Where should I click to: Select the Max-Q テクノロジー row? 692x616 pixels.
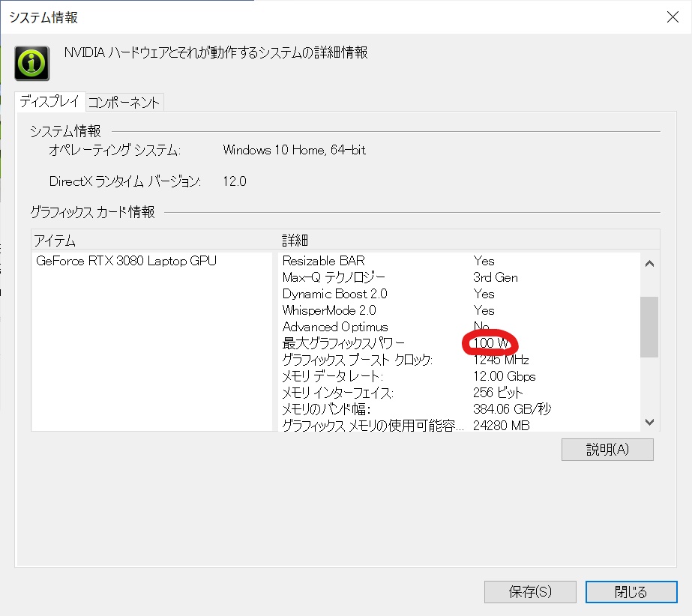click(459, 277)
